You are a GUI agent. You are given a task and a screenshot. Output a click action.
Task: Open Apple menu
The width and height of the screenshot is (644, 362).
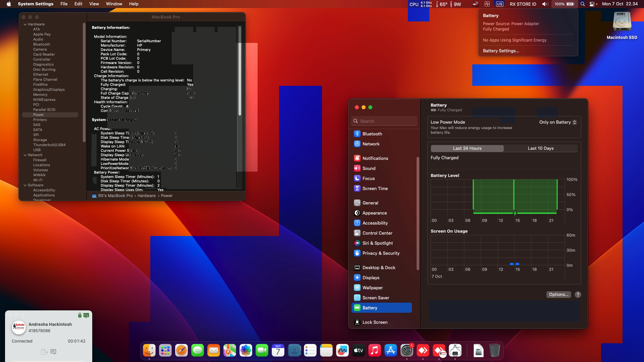(x=9, y=4)
